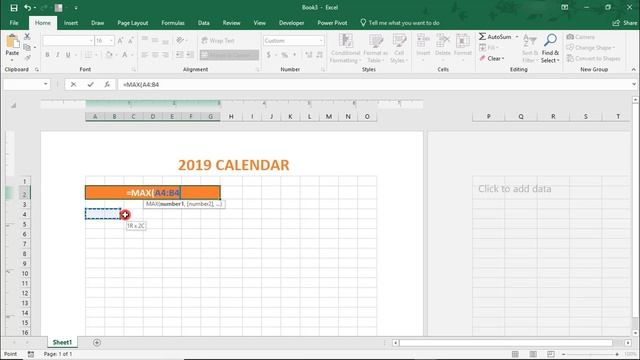Click the Paste clipboard icon

point(12,42)
